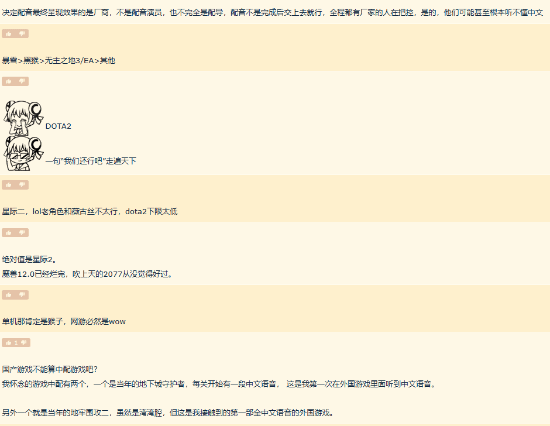Click thumbs-down above the DOTA2 post
This screenshot has height=426, width=550.
tap(22, 81)
